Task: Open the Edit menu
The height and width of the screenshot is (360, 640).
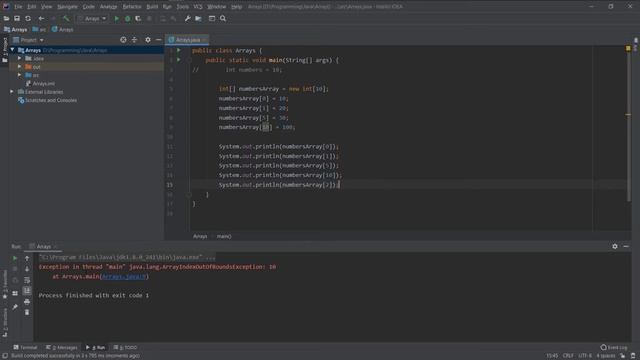Action: 31,7
